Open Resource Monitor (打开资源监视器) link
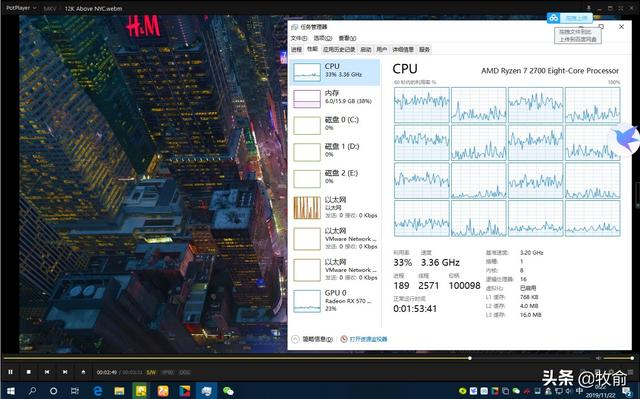This screenshot has width=640, height=399. [x=364, y=339]
